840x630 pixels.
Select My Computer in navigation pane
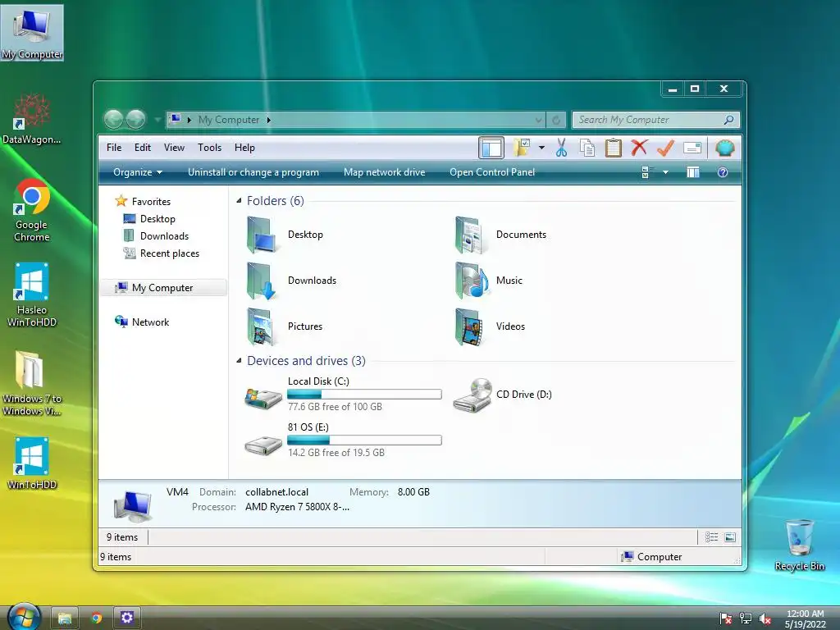[163, 288]
